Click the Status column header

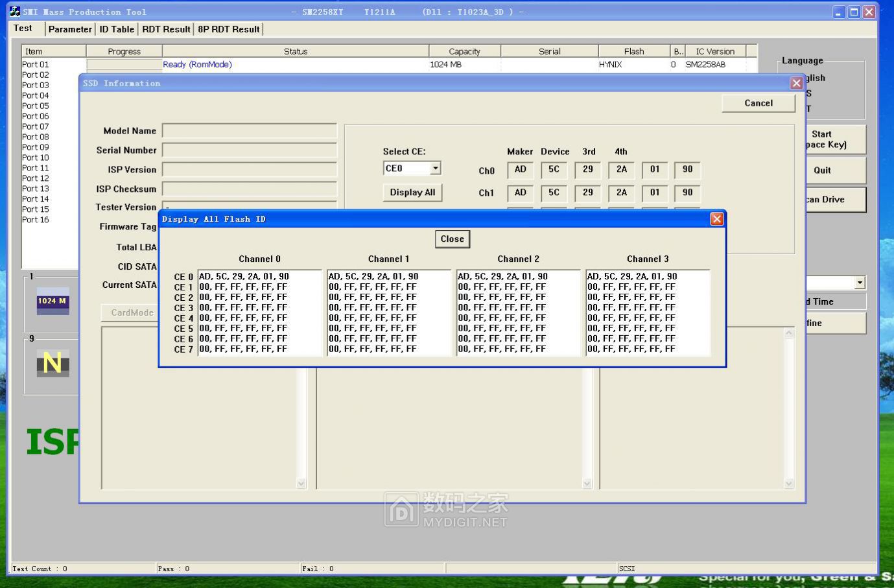296,51
